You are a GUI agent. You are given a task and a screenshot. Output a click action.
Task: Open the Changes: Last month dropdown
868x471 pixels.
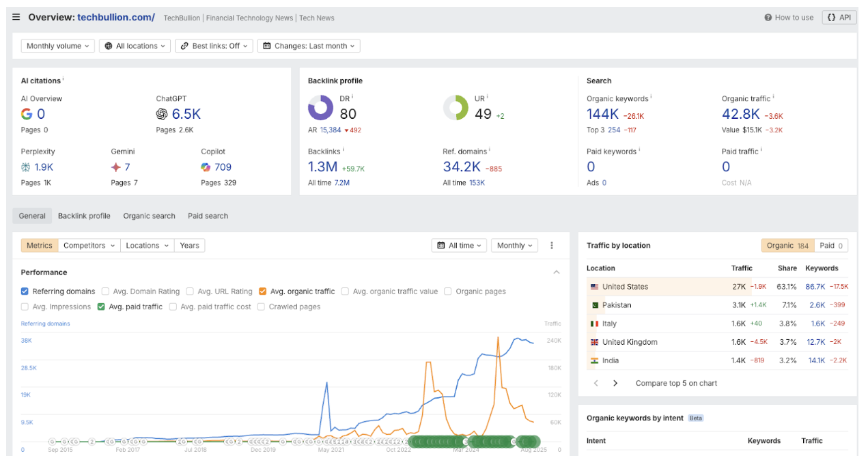click(309, 46)
